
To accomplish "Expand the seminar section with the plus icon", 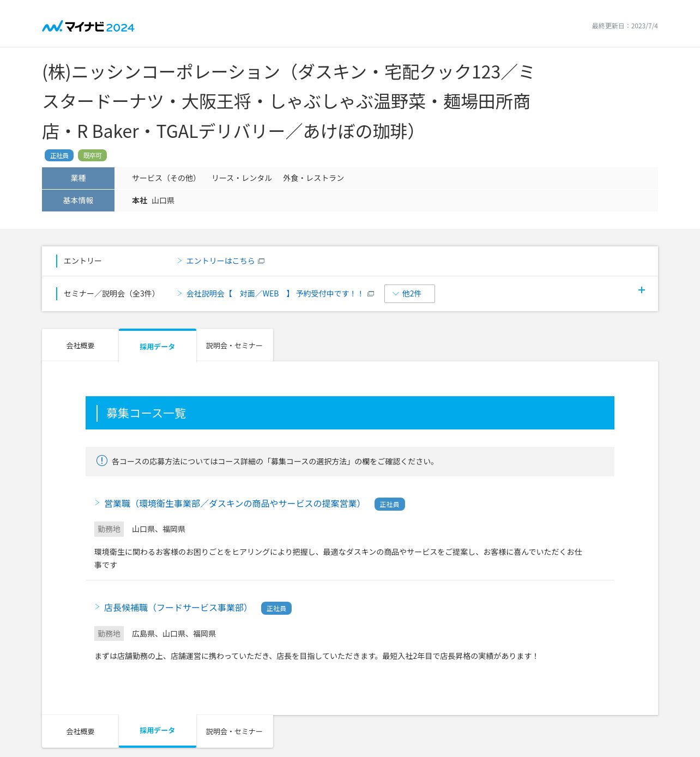I will [x=642, y=290].
